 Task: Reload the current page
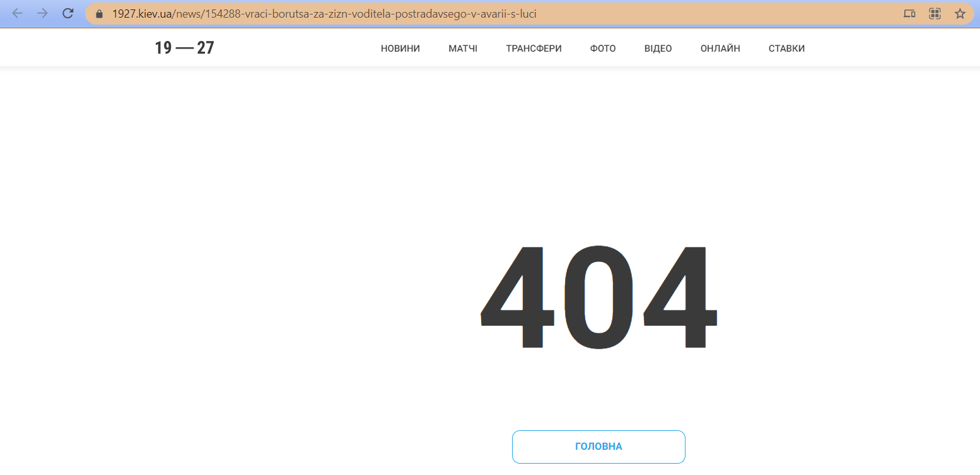coord(68,13)
